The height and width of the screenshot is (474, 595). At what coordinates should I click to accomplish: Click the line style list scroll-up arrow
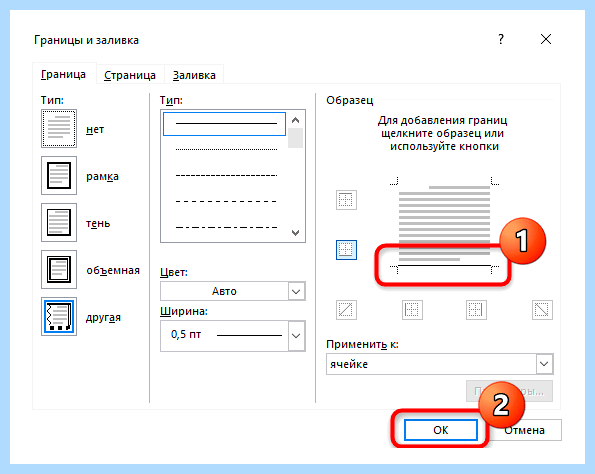point(295,120)
